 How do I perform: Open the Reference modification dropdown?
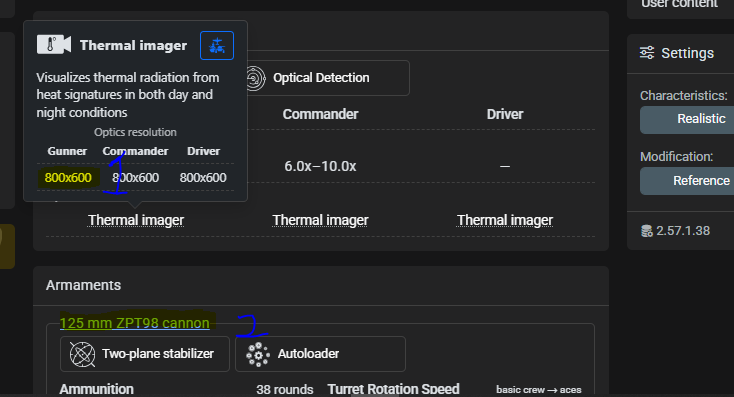687,181
